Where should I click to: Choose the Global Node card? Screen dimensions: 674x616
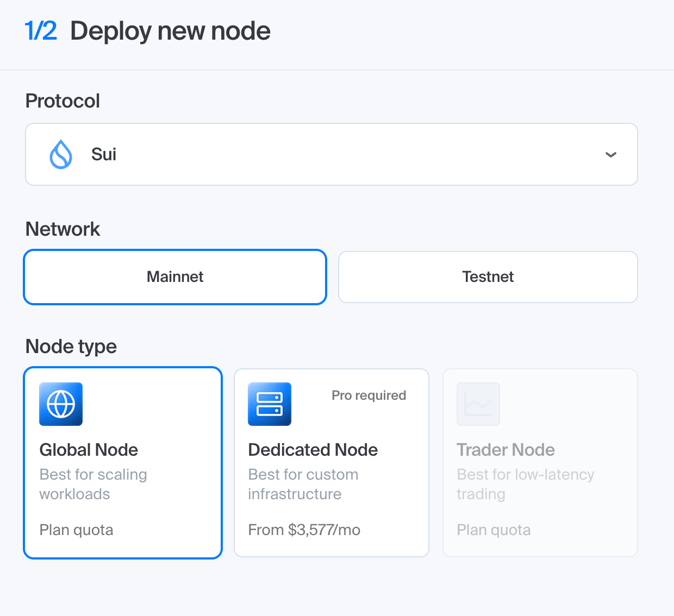tap(123, 463)
